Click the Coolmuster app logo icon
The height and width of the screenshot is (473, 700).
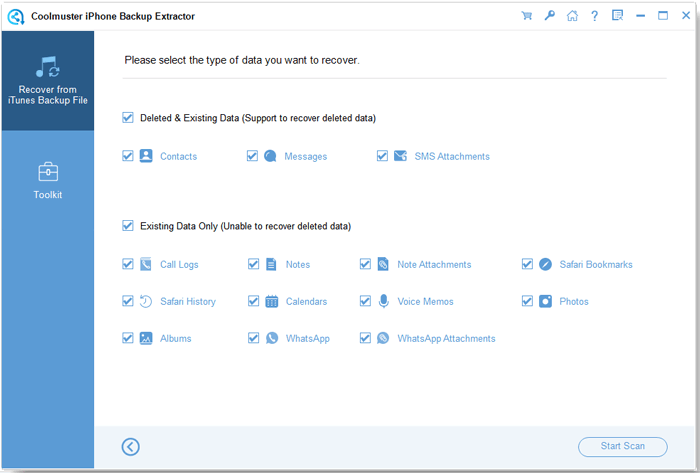[x=16, y=17]
